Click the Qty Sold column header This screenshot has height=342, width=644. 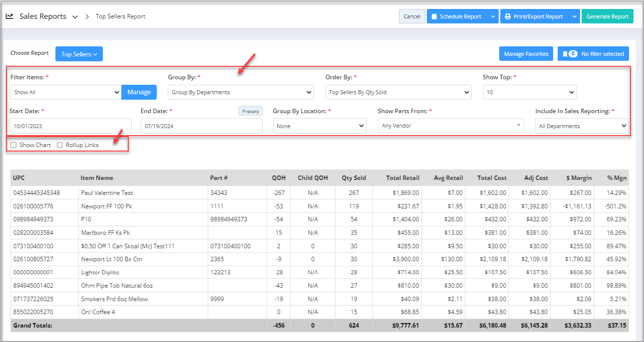(354, 178)
